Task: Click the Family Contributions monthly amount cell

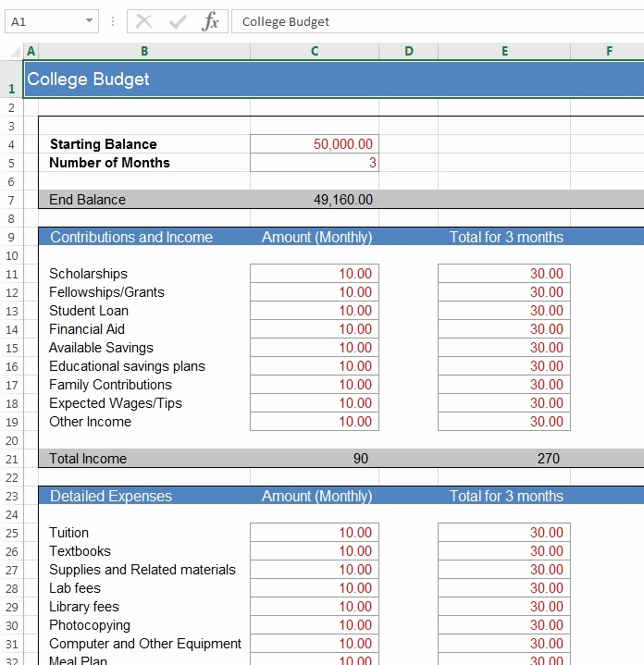Action: pyautogui.click(x=315, y=385)
